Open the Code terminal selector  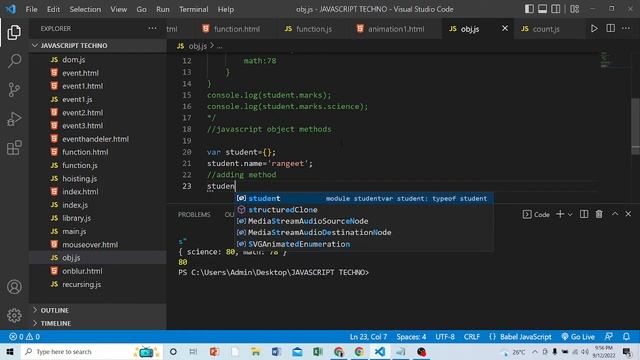pyautogui.click(x=536, y=215)
